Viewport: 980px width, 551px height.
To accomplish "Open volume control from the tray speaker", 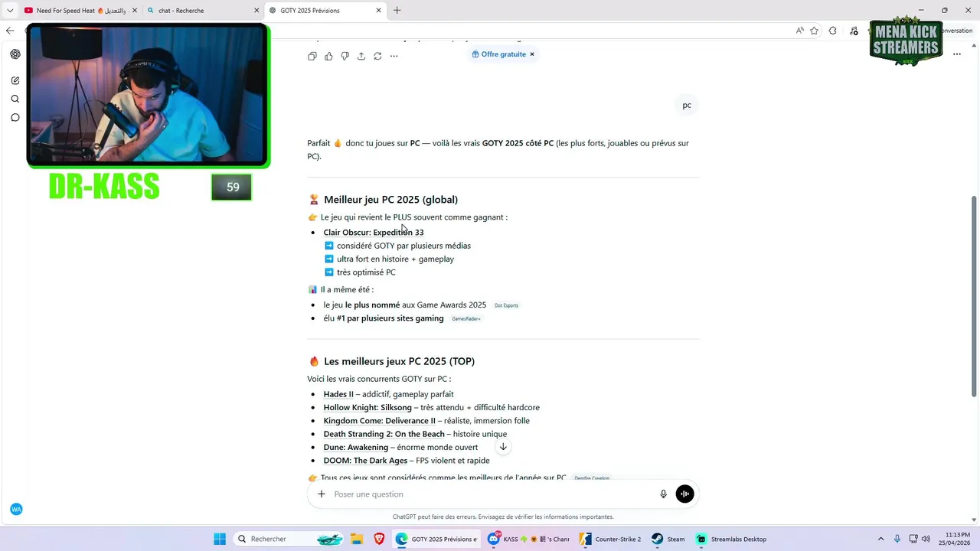I will 926,539.
